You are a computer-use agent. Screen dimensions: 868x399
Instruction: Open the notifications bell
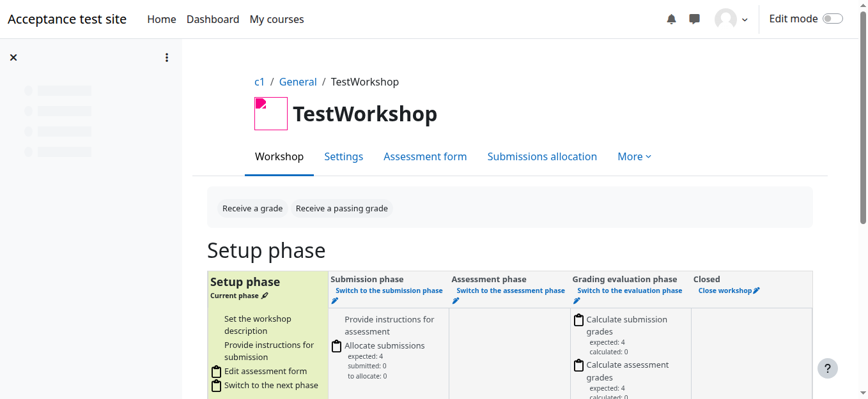coord(671,19)
